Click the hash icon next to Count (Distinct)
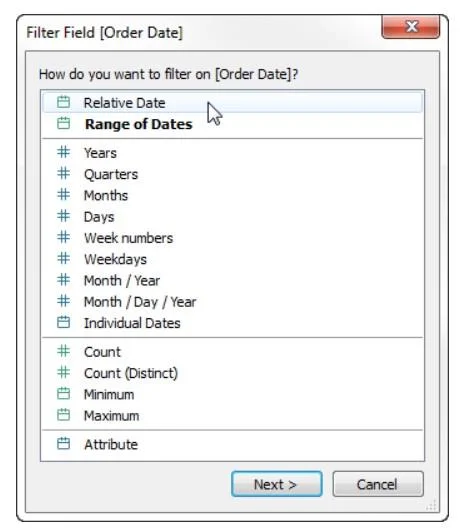The image size is (462, 531). (64, 373)
